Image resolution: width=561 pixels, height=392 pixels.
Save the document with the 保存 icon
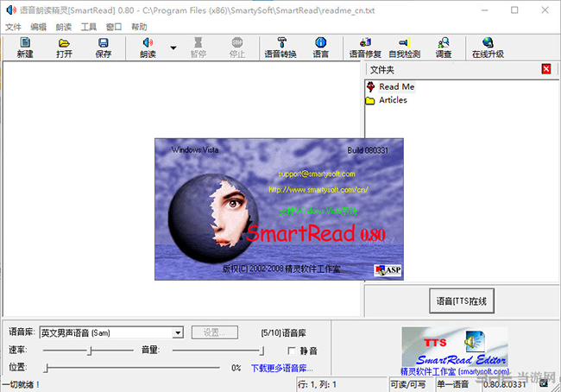pyautogui.click(x=104, y=47)
